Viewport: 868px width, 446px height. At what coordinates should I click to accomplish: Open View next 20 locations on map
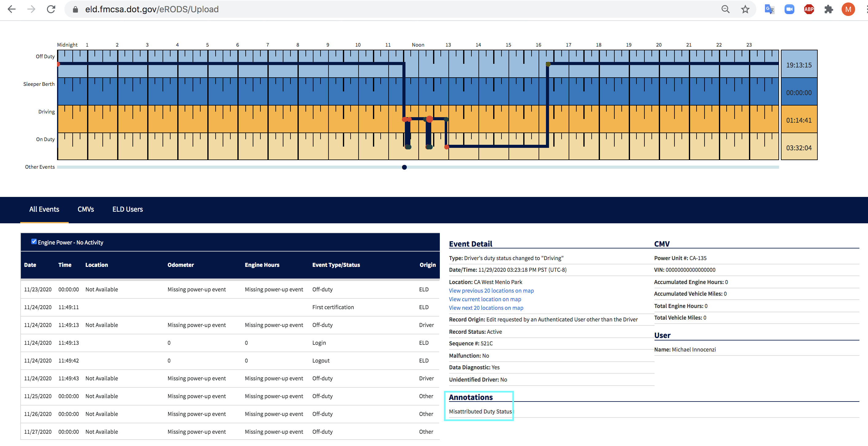tap(486, 308)
